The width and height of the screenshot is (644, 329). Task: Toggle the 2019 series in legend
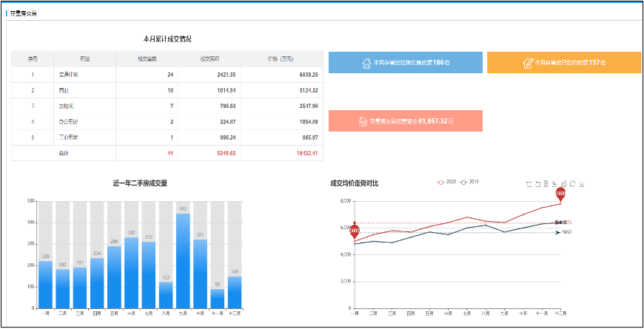pyautogui.click(x=469, y=182)
